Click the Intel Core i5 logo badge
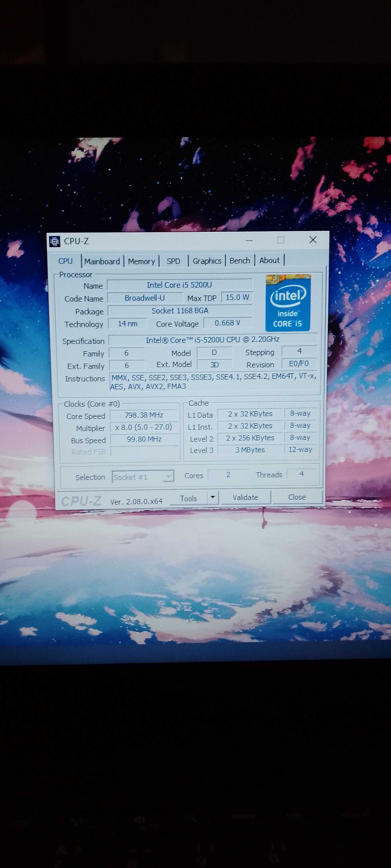391x868 pixels. pyautogui.click(x=288, y=303)
